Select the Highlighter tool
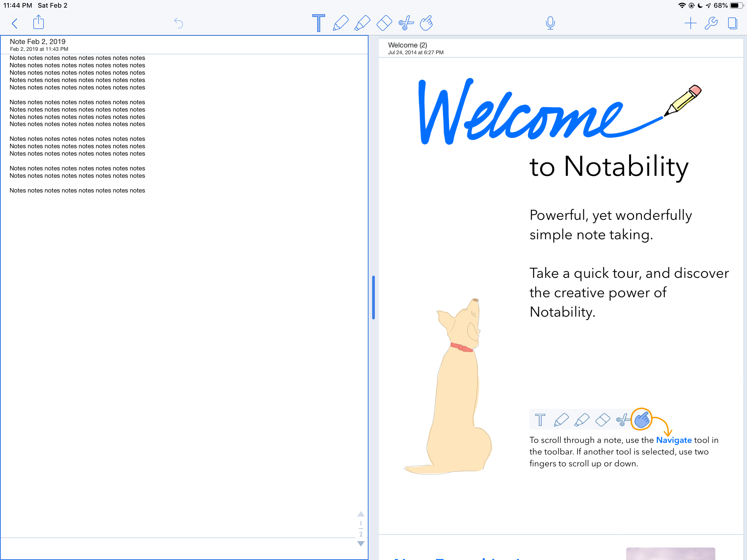747x560 pixels. [x=362, y=23]
